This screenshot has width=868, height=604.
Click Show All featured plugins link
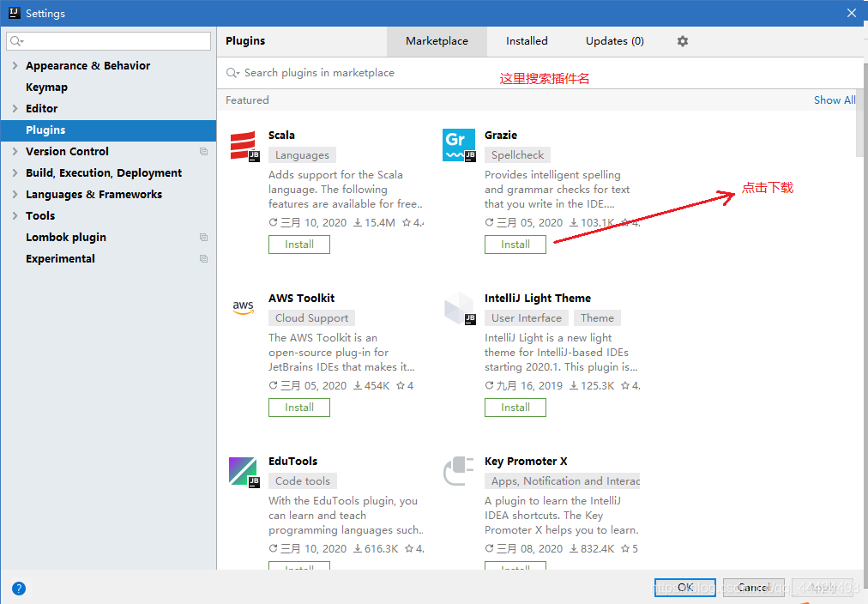pos(835,100)
